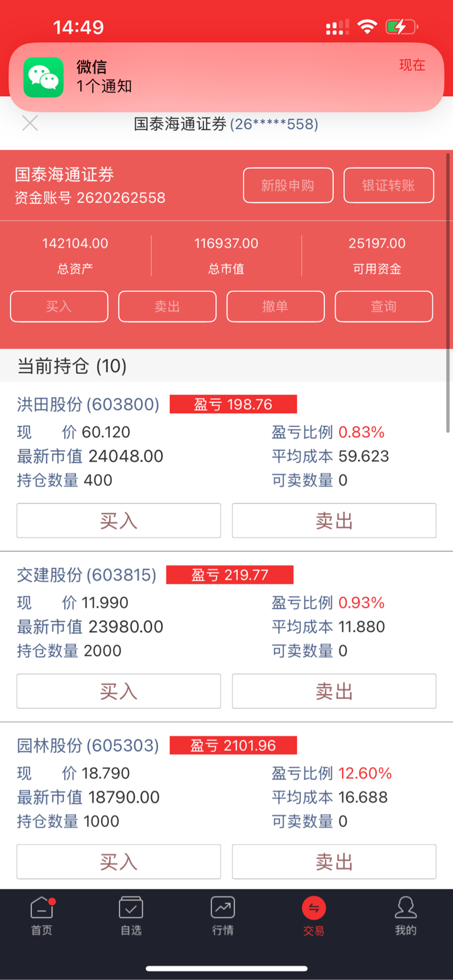Open 园林股份 (605303) stock details
The height and width of the screenshot is (980, 453).
click(88, 745)
